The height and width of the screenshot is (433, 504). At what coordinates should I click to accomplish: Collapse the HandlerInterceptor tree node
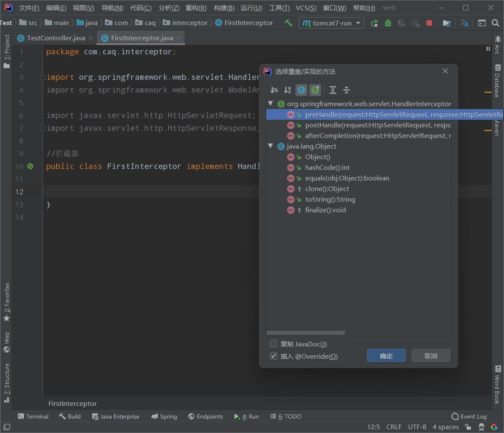[x=270, y=104]
